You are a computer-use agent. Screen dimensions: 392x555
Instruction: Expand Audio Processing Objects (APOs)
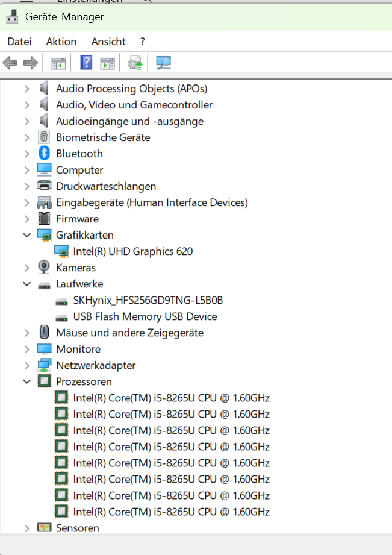pos(27,89)
